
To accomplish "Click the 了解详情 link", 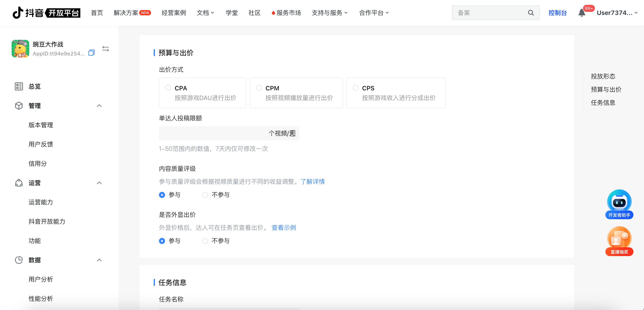I will pyautogui.click(x=313, y=182).
